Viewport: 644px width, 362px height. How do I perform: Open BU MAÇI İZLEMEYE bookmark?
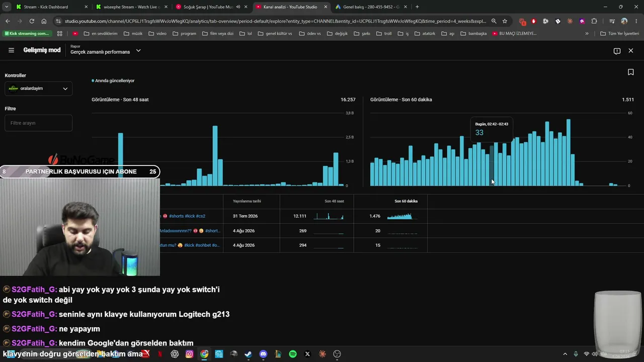pyautogui.click(x=514, y=34)
